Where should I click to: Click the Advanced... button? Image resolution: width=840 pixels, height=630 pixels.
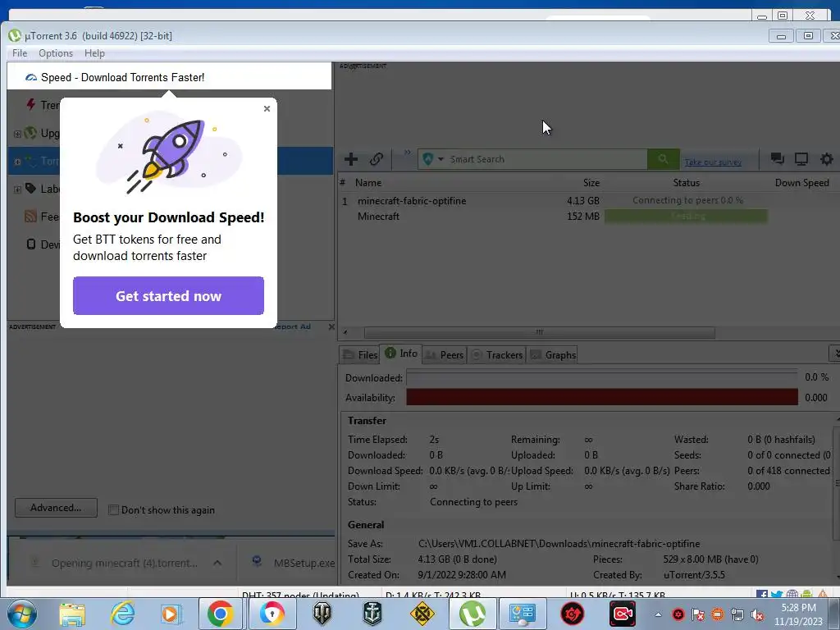coord(56,507)
